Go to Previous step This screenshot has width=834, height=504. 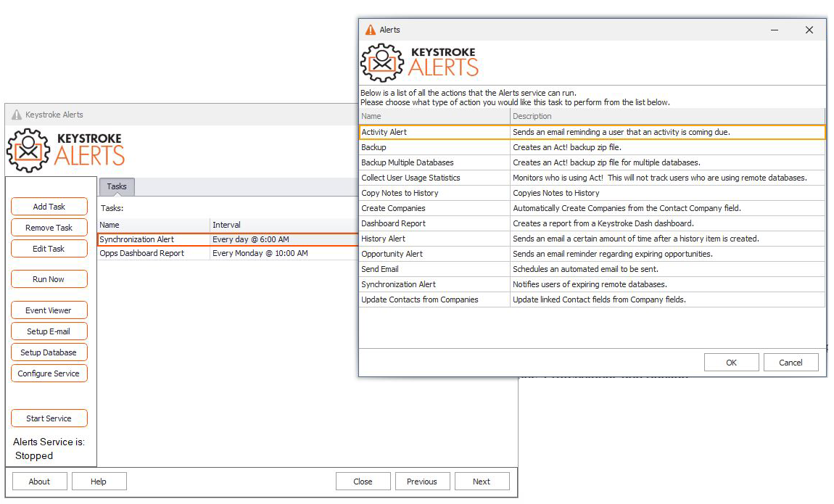tap(422, 481)
